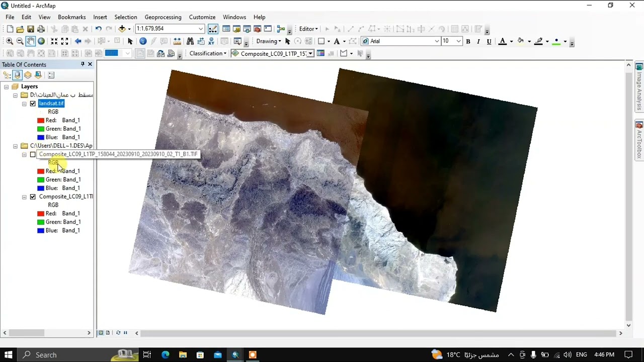Viewport: 644px width, 362px height.
Task: Open the Find binoculars tool
Action: click(190, 41)
